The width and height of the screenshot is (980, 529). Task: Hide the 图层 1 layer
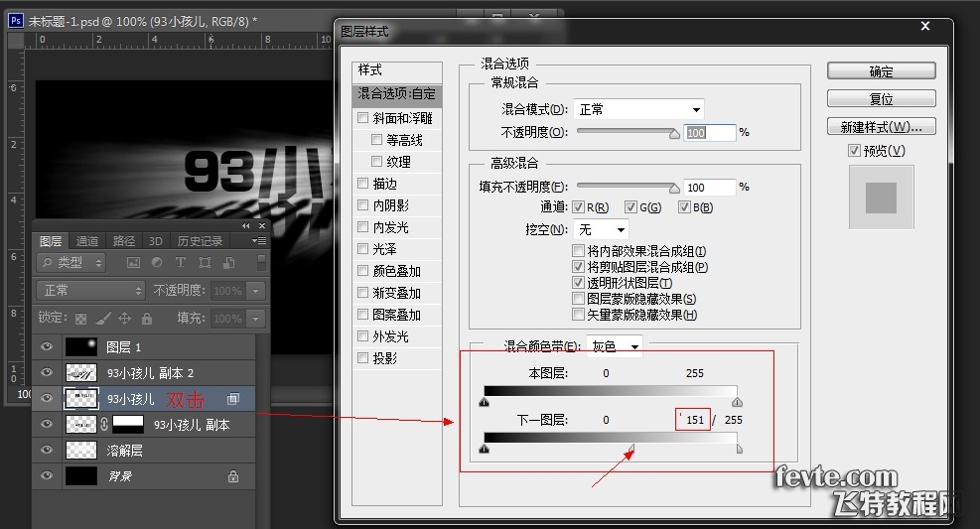(x=46, y=346)
